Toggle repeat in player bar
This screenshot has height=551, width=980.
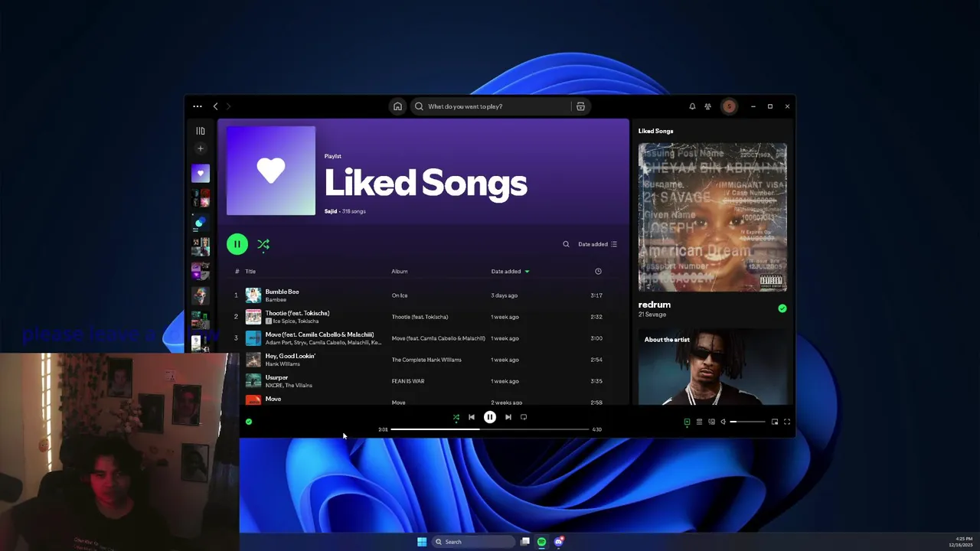(524, 417)
